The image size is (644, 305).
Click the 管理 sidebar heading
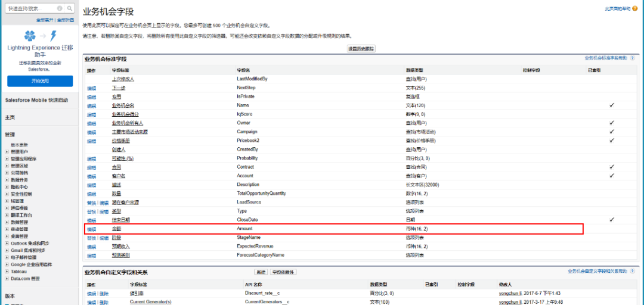tap(10, 134)
